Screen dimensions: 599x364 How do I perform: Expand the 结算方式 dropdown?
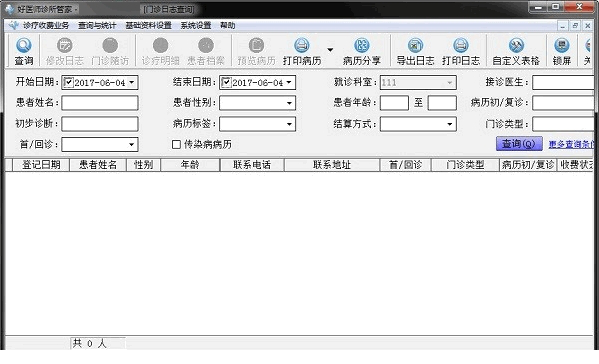tap(450, 124)
